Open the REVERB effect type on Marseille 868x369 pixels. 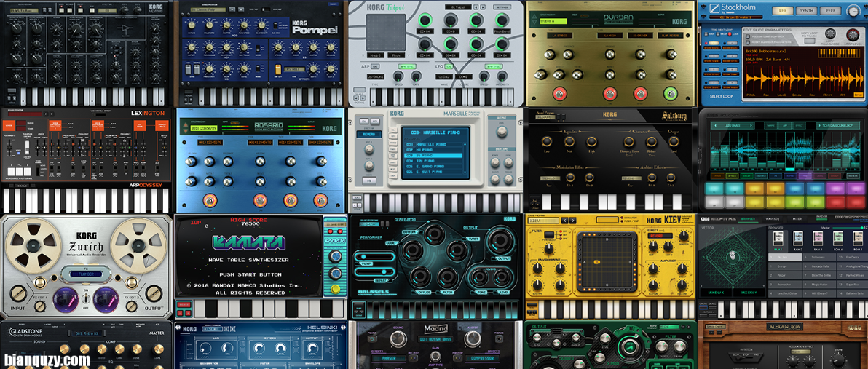(368, 134)
